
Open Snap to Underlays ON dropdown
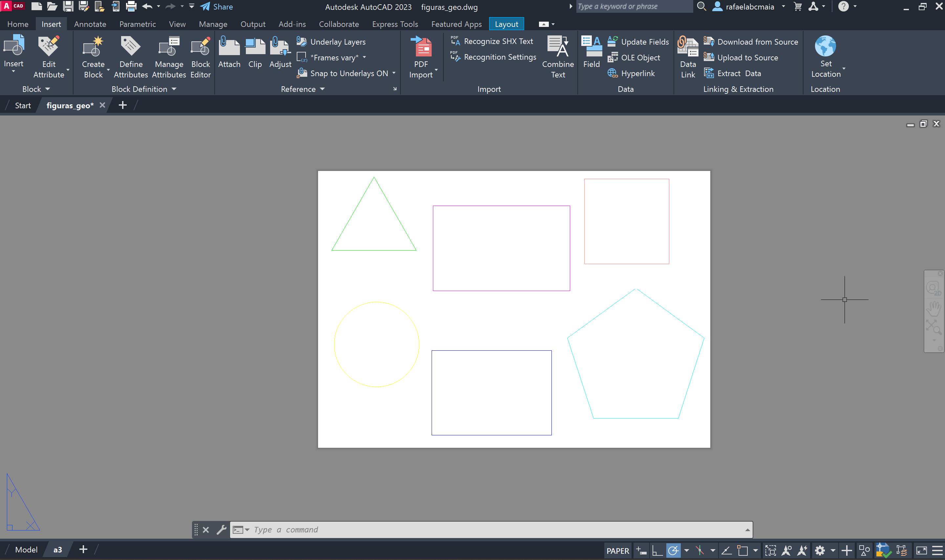394,73
